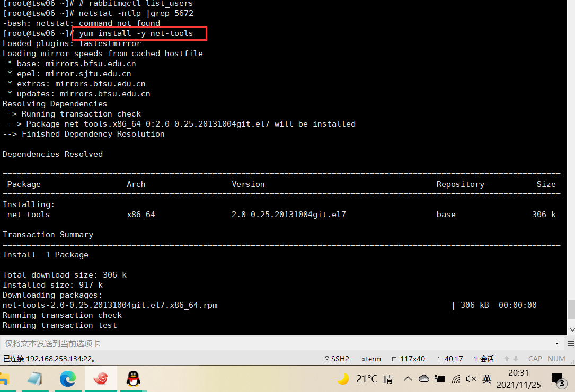This screenshot has height=392, width=575.
Task: Click the CAP indicator in status bar
Action: [535, 359]
